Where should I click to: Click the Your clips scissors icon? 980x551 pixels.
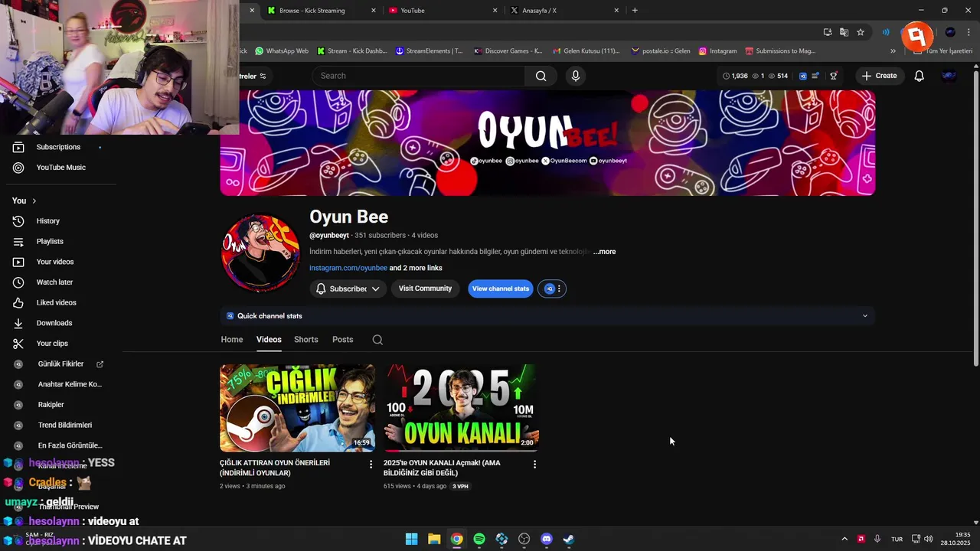pyautogui.click(x=18, y=344)
